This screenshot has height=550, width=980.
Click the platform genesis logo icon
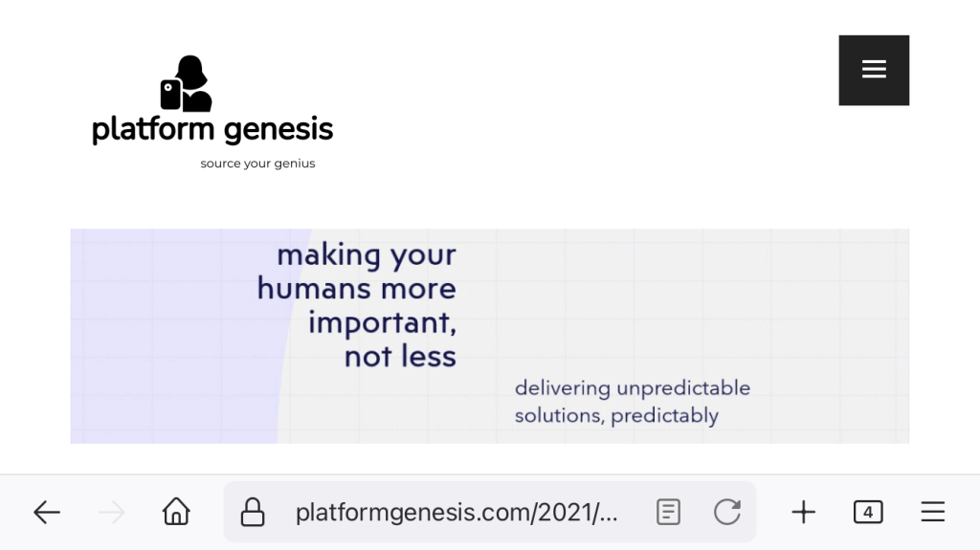186,84
